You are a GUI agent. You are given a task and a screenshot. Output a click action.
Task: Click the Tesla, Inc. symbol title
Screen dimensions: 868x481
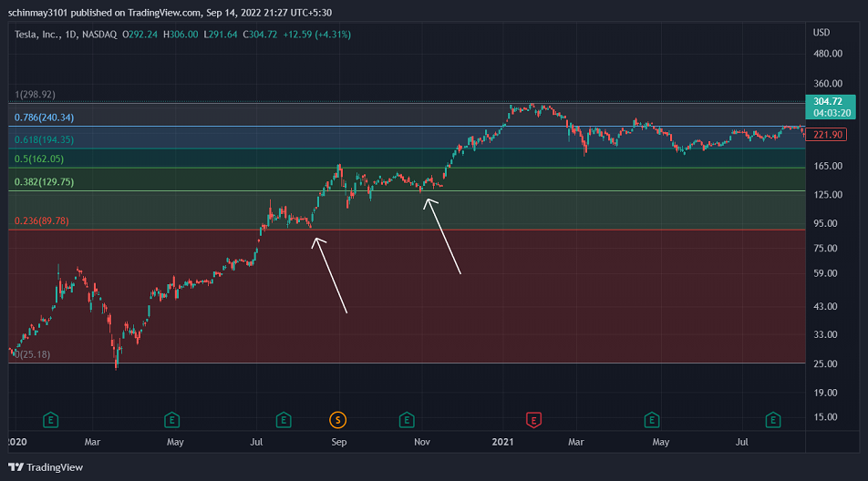point(37,35)
